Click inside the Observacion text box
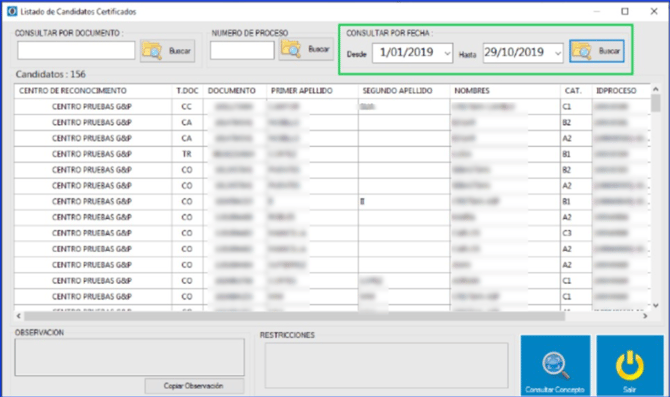This screenshot has width=670, height=397. [129, 357]
